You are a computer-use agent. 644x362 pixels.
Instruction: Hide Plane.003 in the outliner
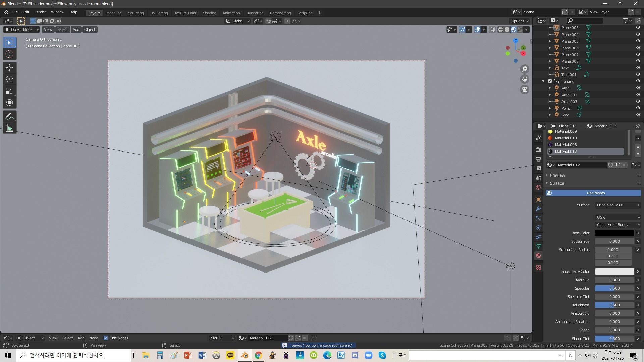point(638,28)
